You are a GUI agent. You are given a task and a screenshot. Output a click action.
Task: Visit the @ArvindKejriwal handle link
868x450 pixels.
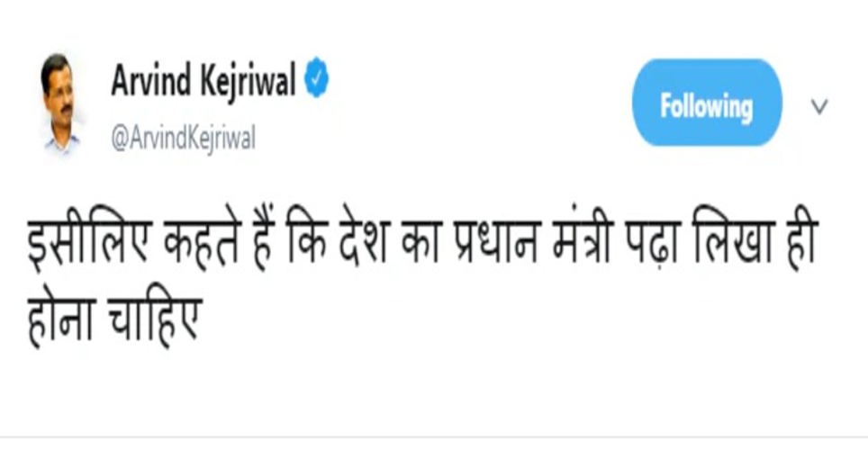pos(183,138)
